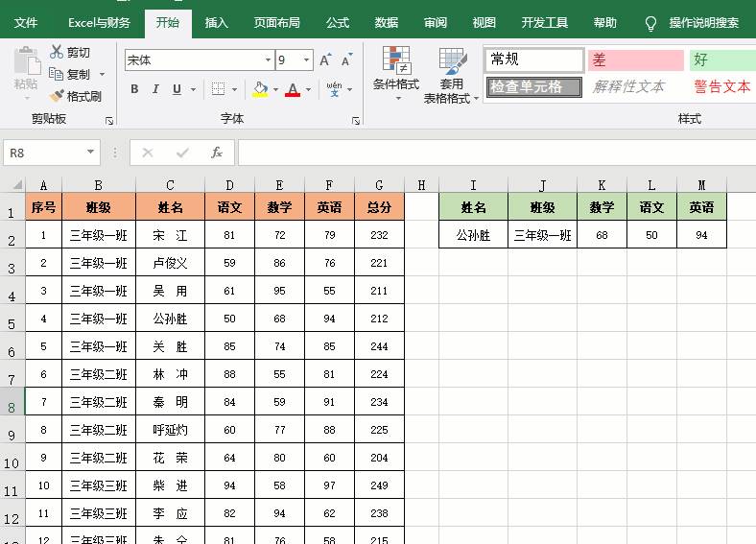Switch to the 开发工具 Developer tab
The width and height of the screenshot is (756, 544).
544,23
